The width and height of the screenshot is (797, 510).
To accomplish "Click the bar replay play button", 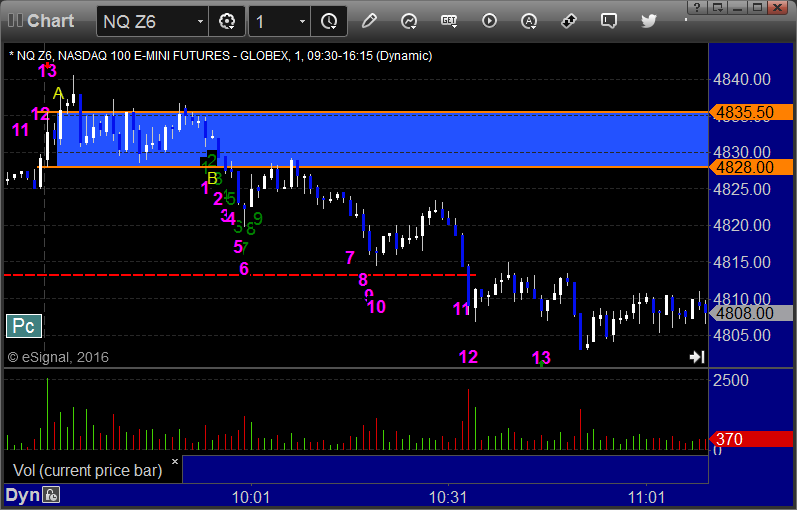I will click(x=489, y=21).
